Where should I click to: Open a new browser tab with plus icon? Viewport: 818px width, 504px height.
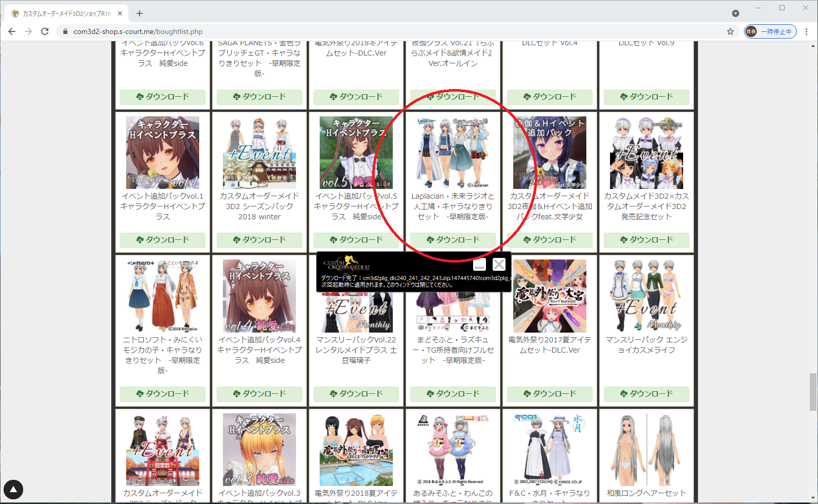(140, 13)
